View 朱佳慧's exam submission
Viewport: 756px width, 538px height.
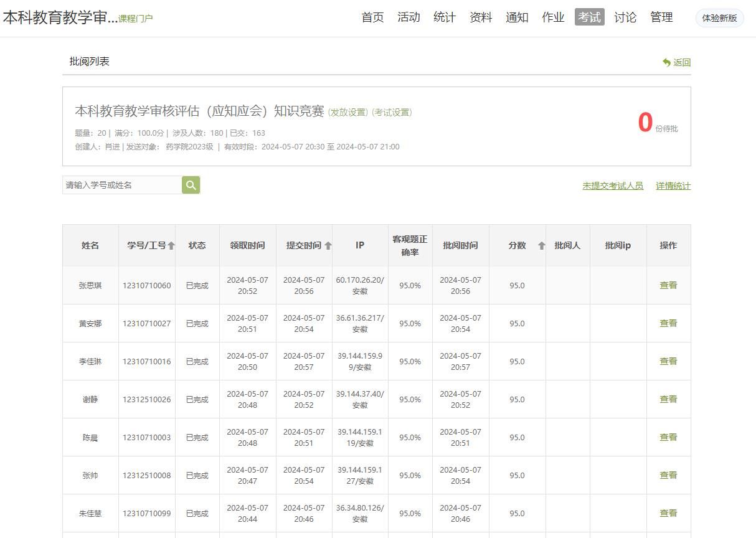click(668, 513)
